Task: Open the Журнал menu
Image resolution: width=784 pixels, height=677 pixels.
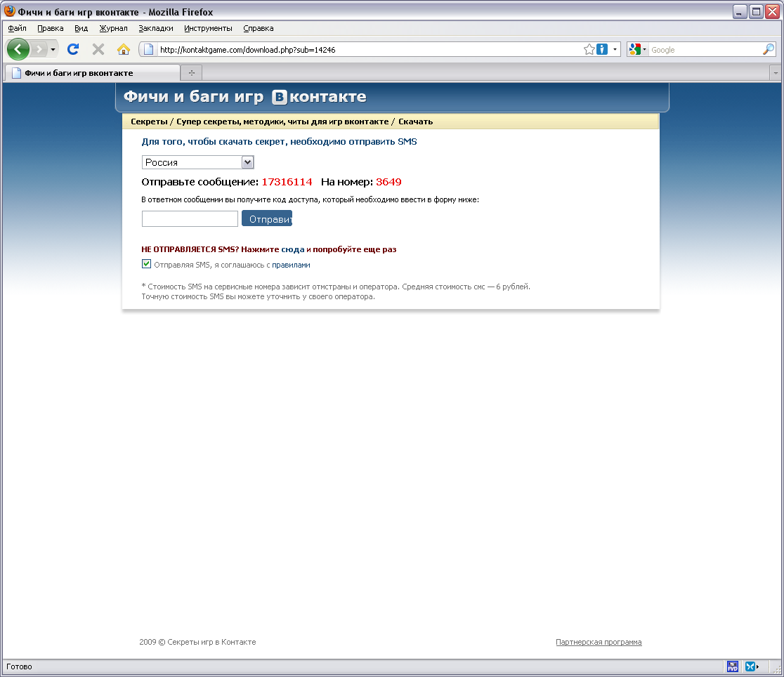Action: pos(114,28)
